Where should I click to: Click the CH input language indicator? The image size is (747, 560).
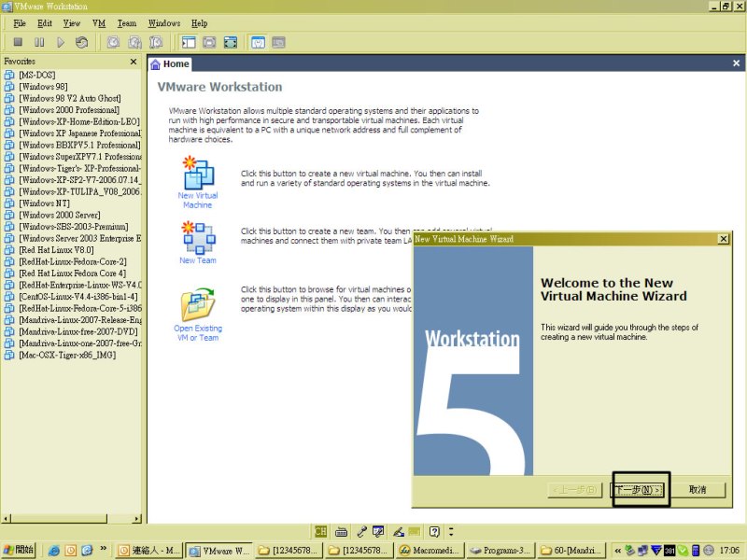(320, 531)
